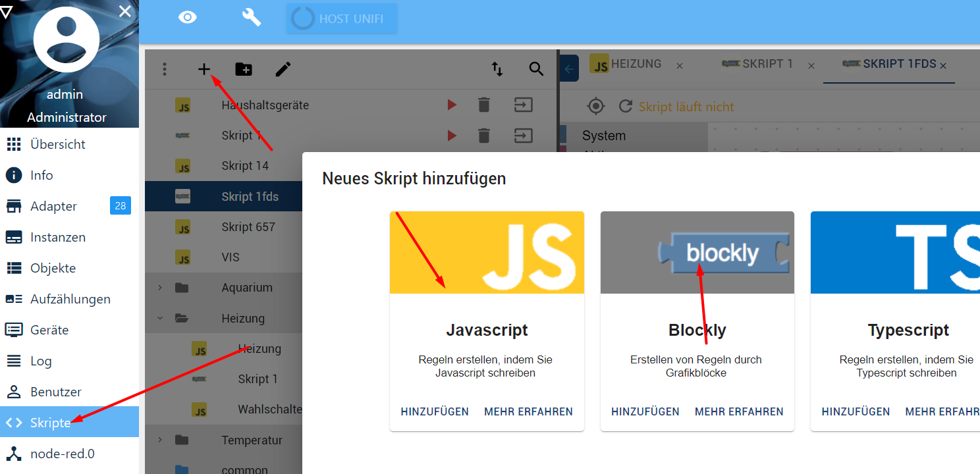Click the export icon in the Haushaltsgeräte row
Viewport: 980px width, 474px height.
[x=524, y=105]
